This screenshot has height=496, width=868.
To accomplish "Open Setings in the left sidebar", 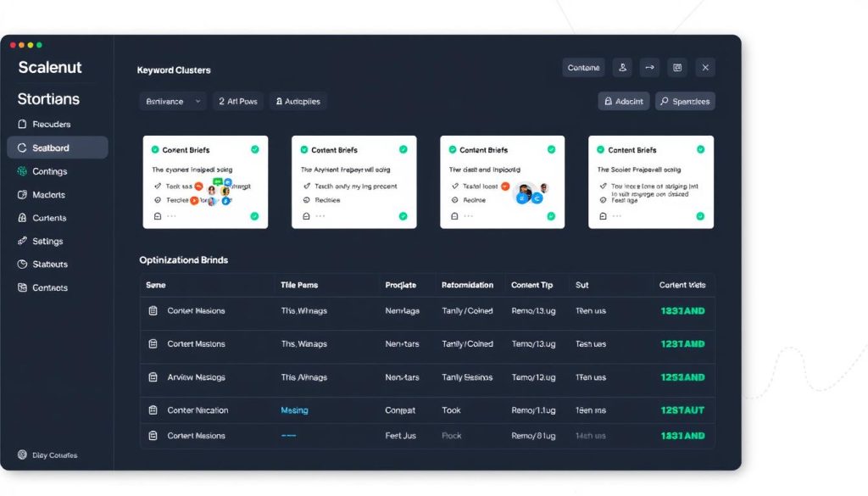I will click(x=47, y=242).
